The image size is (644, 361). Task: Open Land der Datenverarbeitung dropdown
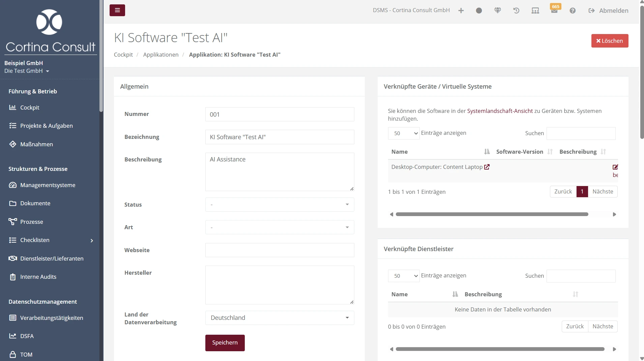[x=280, y=318]
